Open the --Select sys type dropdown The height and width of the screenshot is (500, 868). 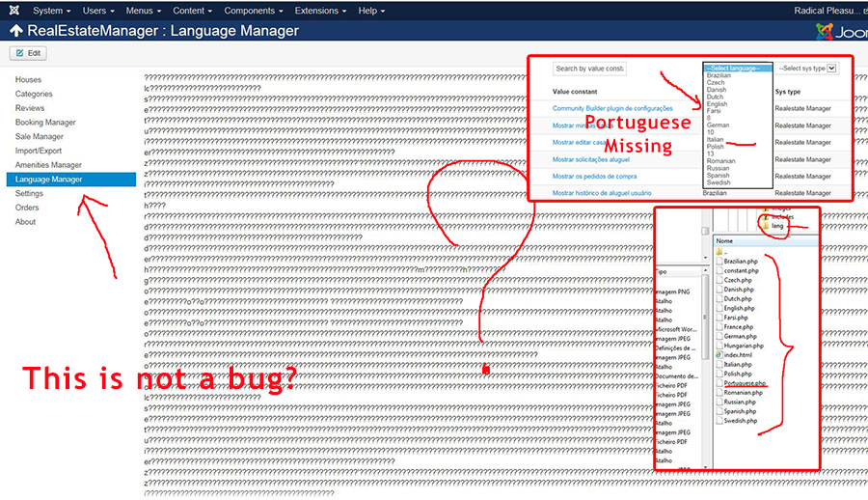point(806,69)
